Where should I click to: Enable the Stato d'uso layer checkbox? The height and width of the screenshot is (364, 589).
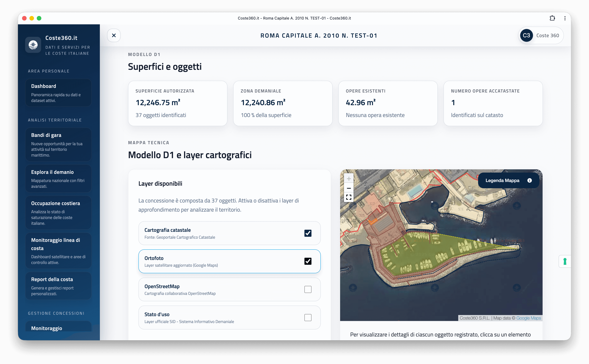click(x=308, y=317)
